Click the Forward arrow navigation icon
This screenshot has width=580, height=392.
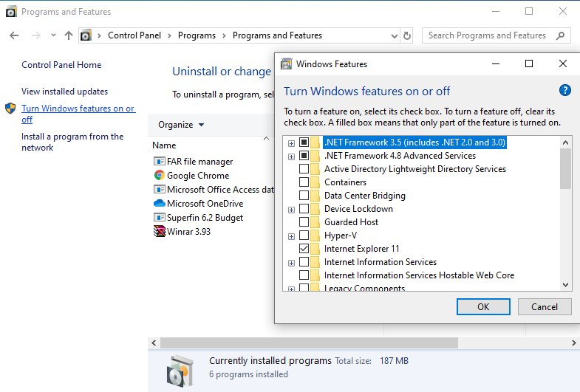point(36,35)
